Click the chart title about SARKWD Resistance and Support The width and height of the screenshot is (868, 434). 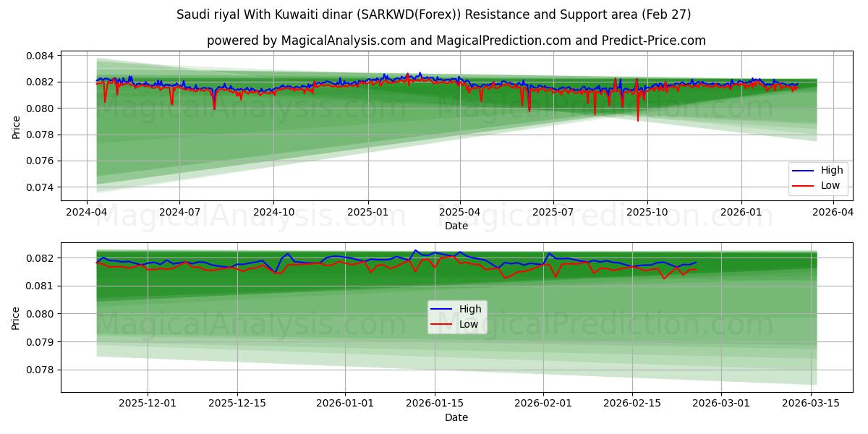click(434, 14)
